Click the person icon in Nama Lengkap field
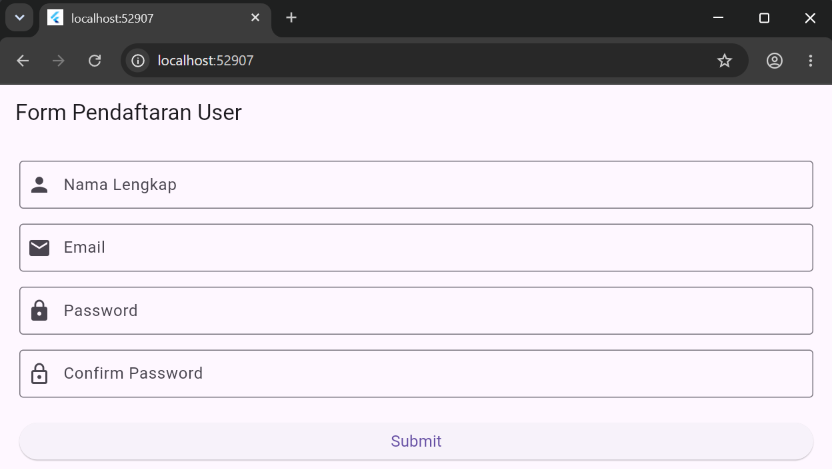This screenshot has width=832, height=469. (x=39, y=185)
